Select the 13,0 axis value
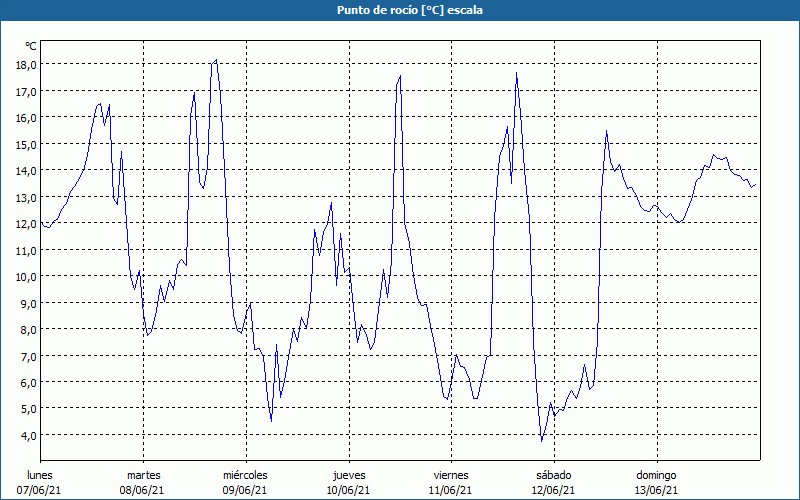Screen dimensions: 800x500 27,197
